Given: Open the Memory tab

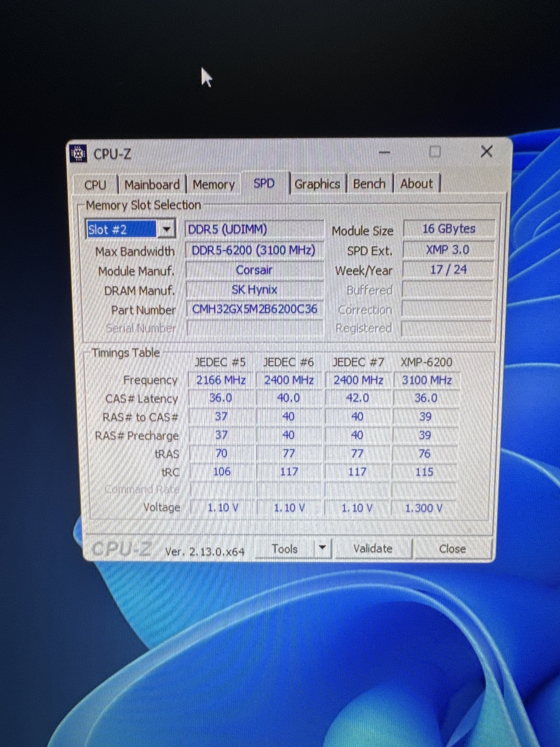Looking at the screenshot, I should click(x=213, y=184).
